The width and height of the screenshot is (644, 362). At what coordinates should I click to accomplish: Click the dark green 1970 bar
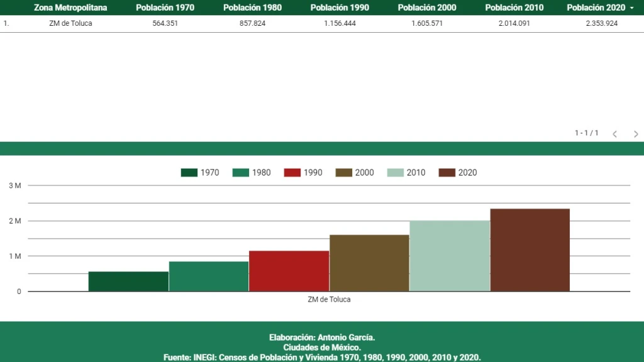pos(128,281)
